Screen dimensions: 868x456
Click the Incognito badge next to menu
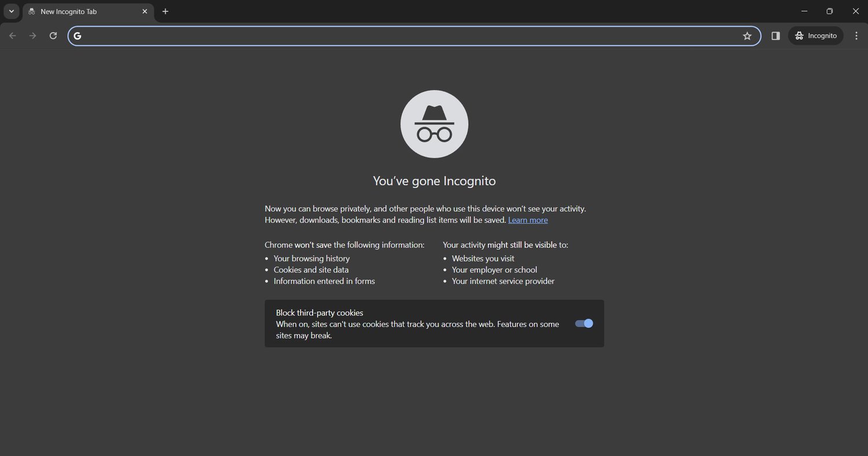[815, 35]
